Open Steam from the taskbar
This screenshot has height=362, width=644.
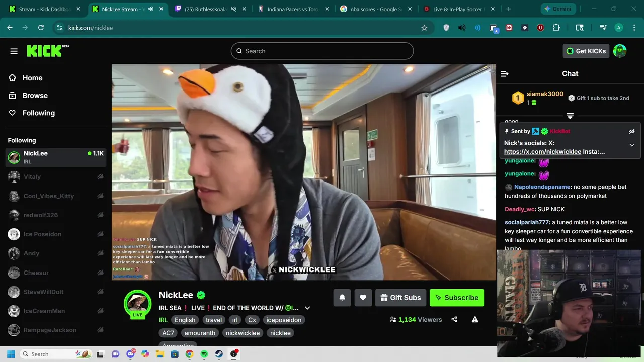219,354
